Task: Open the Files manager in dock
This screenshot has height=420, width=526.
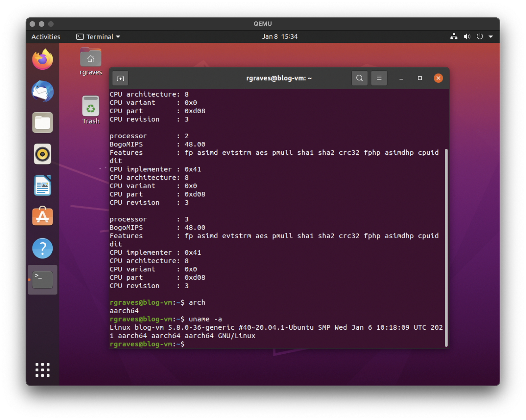Action: [x=42, y=122]
